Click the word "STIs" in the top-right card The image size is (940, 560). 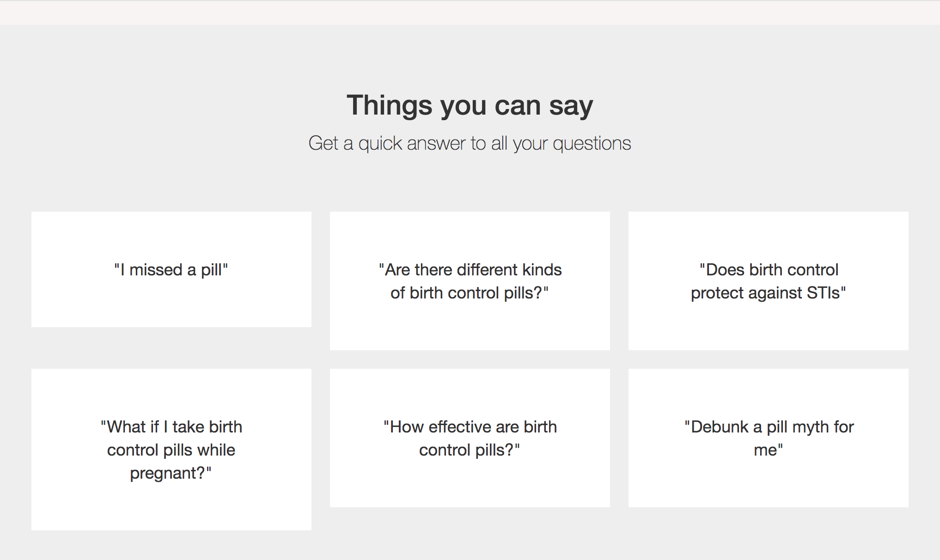823,293
